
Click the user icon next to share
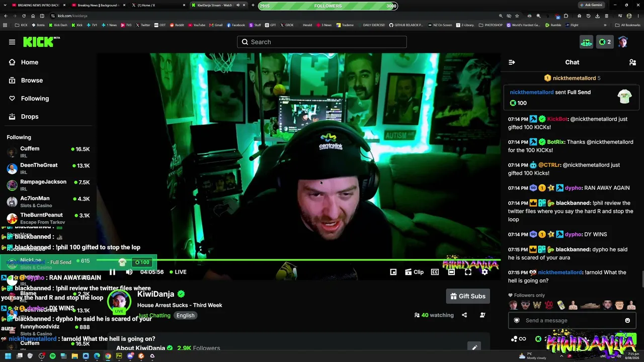482,315
